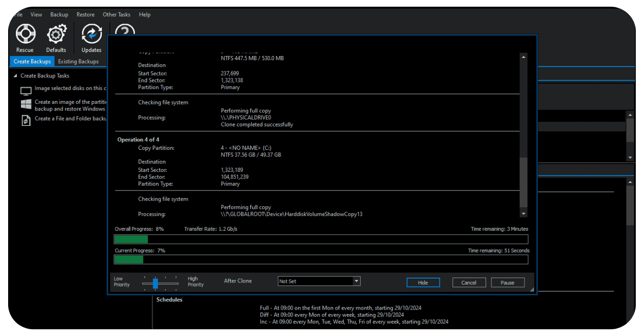Screen dimensions: 644x336
Task: Pause the running clone
Action: point(508,283)
